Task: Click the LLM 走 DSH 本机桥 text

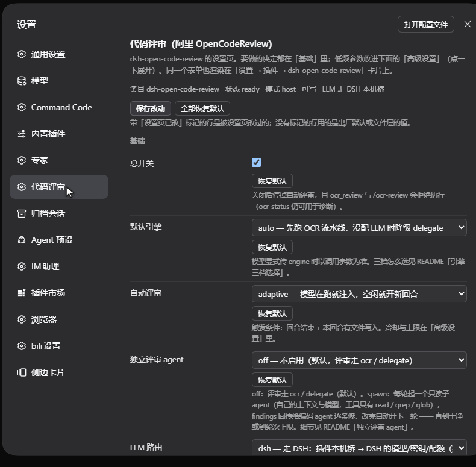Action: coord(353,89)
